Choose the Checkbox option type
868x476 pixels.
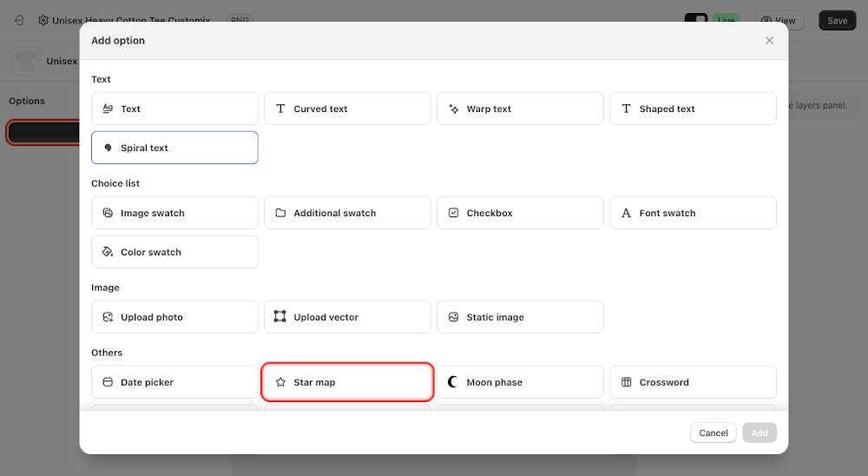tap(520, 213)
